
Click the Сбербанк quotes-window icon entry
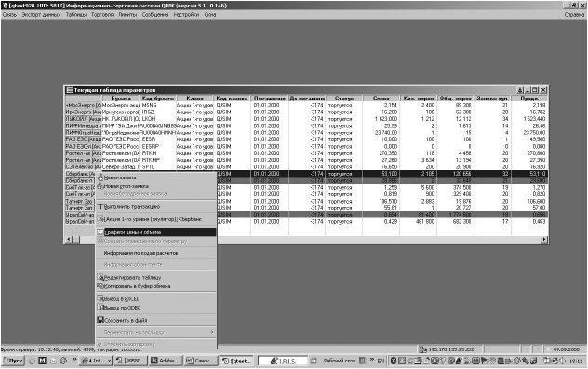coord(100,219)
